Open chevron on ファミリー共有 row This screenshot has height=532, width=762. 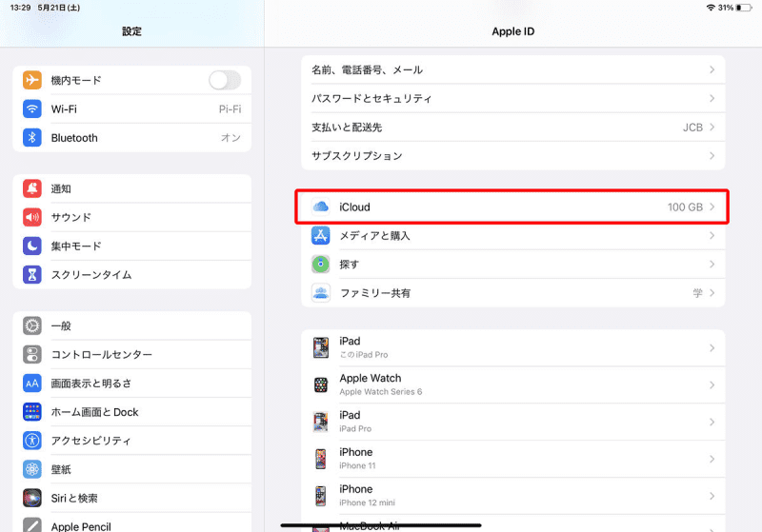click(712, 293)
